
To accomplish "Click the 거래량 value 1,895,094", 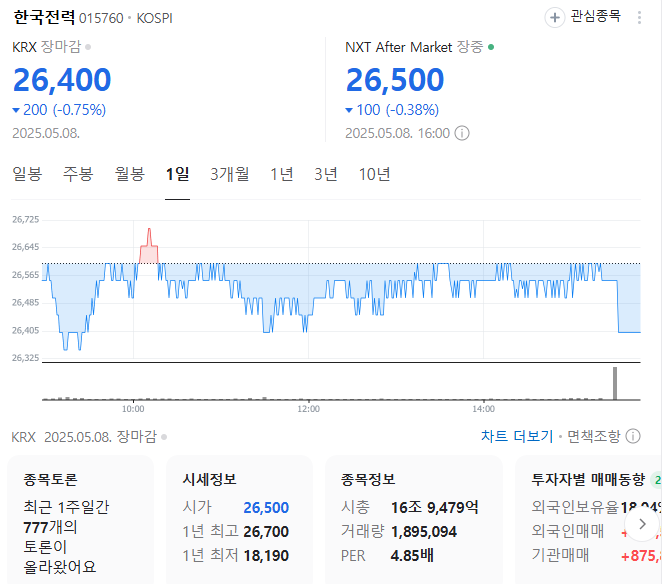I will [424, 532].
